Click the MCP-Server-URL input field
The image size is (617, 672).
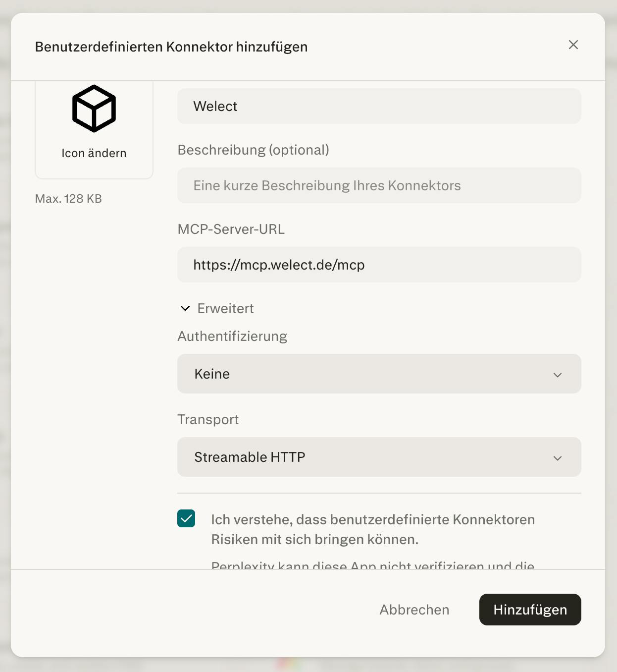coord(379,265)
